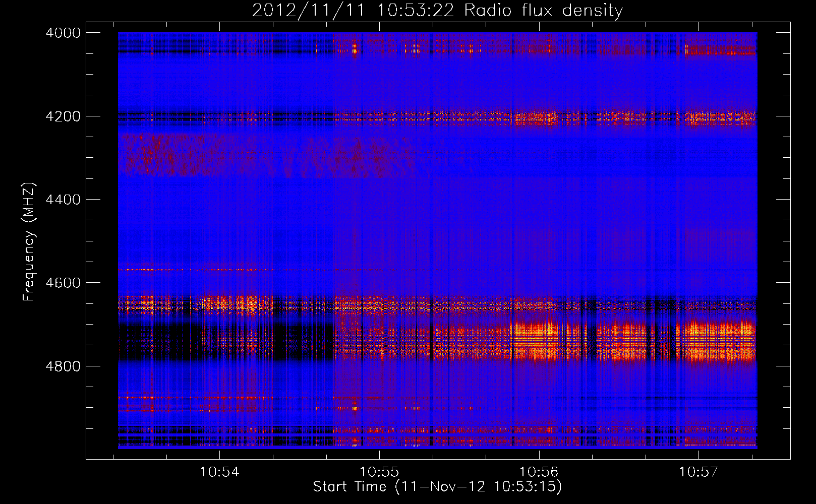Click the 10:54 time axis label
This screenshot has width=816, height=504.
click(x=219, y=472)
